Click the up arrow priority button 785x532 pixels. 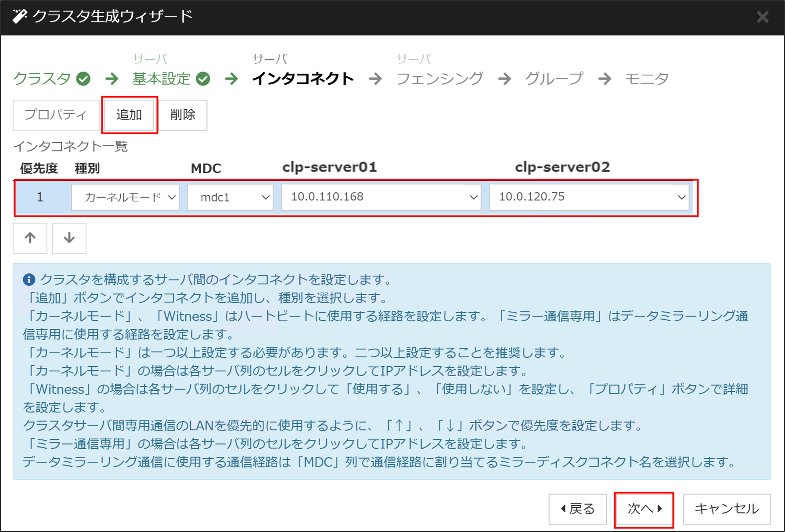click(x=30, y=238)
